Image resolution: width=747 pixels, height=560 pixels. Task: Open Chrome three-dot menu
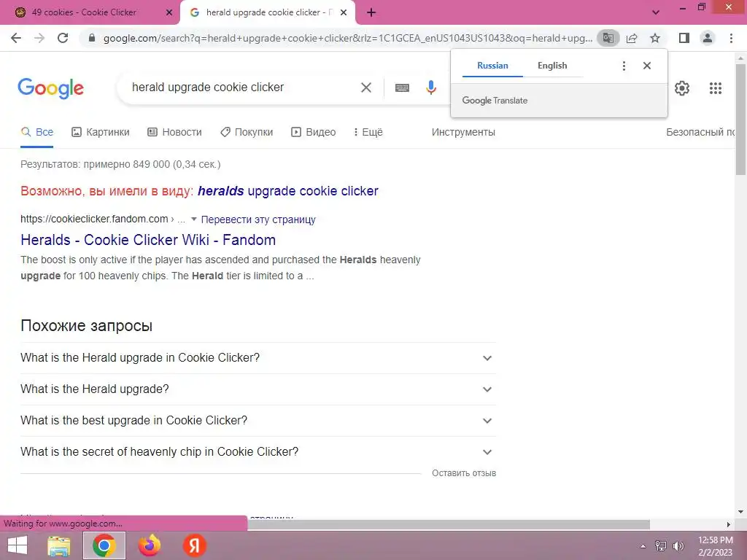click(x=731, y=38)
